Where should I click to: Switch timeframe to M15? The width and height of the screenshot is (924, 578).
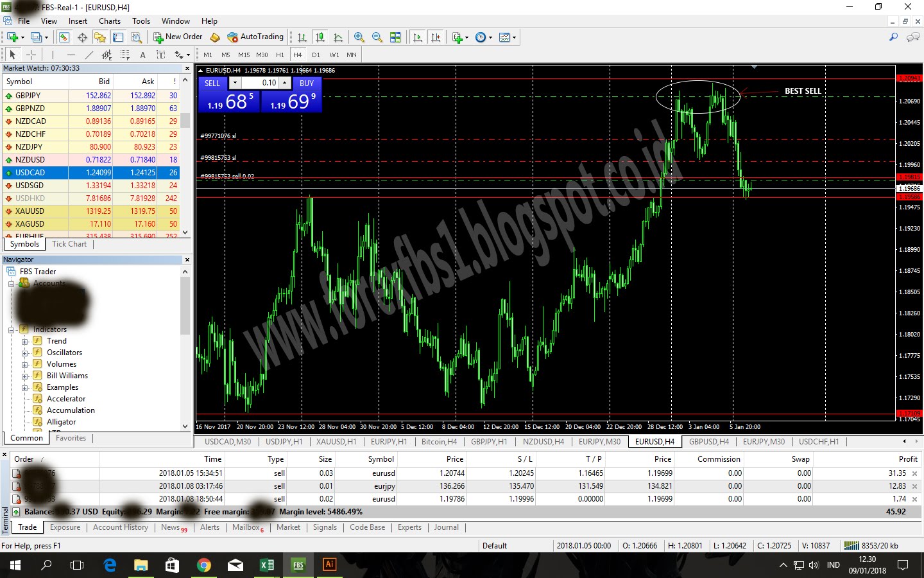tap(244, 55)
